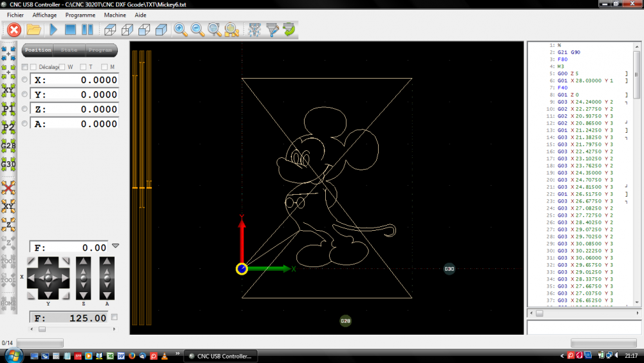The width and height of the screenshot is (644, 363).
Task: Jog Z axis up with top arrow
Action: [x=83, y=262]
